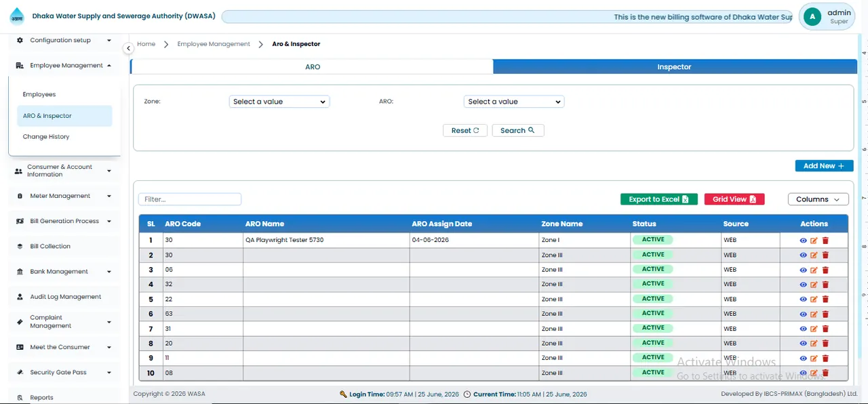The width and height of the screenshot is (868, 404).
Task: Edit the ARO in row 8
Action: 814,344
